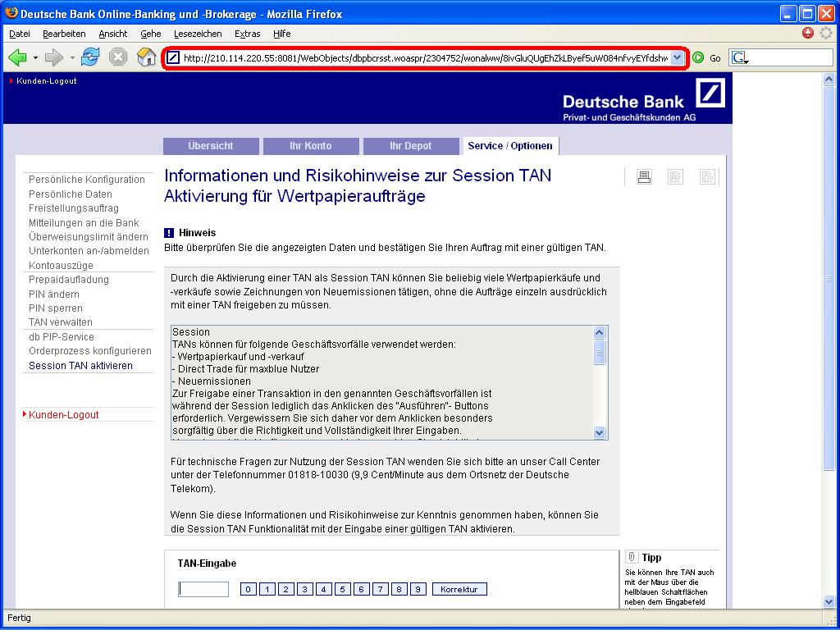The image size is (840, 630).
Task: Click the 1 digit keypad button
Action: point(267,589)
